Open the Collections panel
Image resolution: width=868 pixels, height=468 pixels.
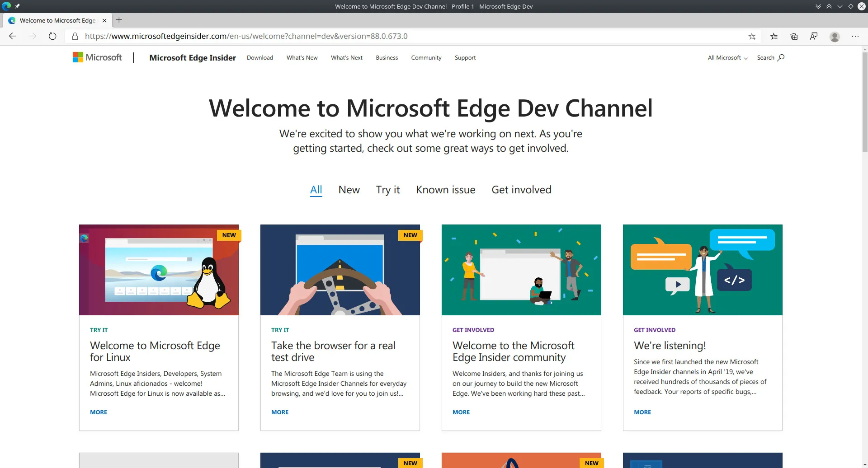[794, 36]
